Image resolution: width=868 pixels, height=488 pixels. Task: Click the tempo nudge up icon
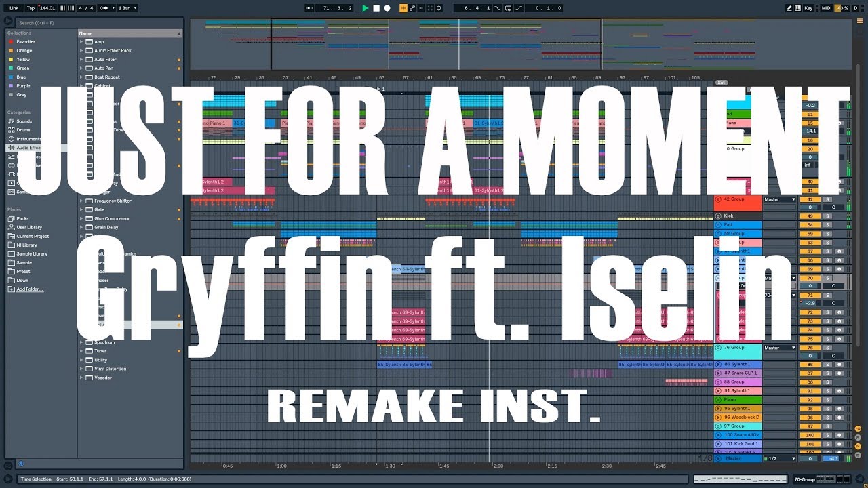[x=71, y=8]
